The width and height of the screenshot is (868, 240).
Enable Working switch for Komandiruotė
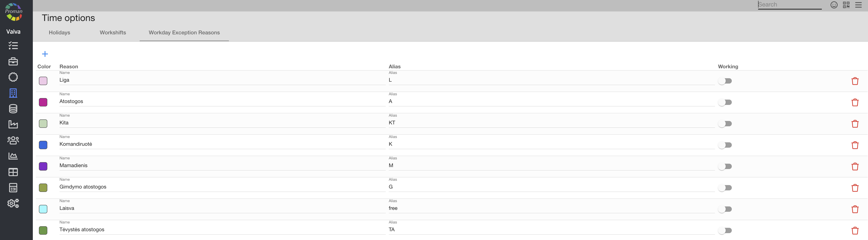click(x=725, y=145)
